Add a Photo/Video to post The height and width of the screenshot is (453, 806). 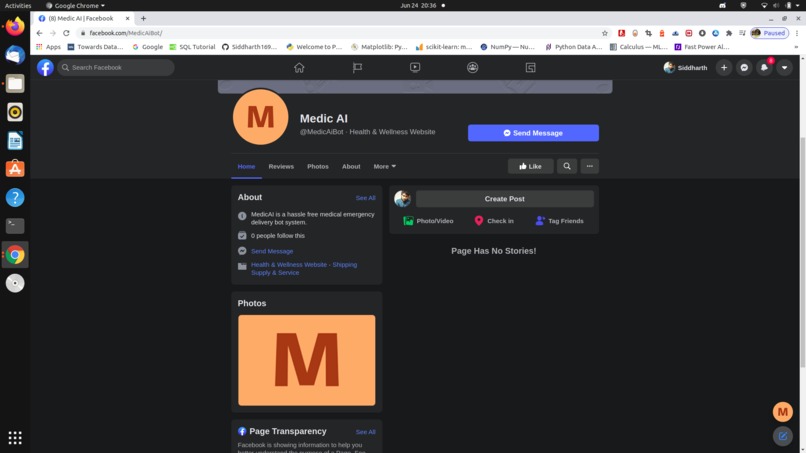tap(428, 221)
